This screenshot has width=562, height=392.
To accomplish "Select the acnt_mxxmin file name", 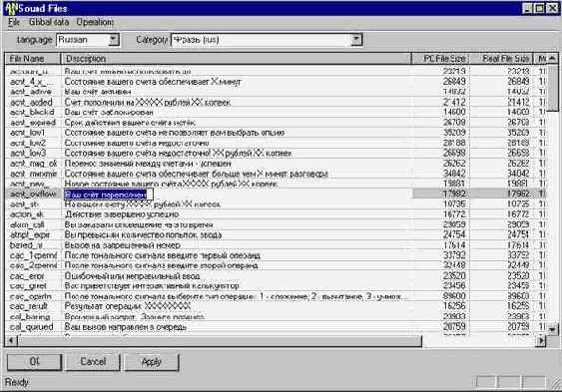I will click(x=33, y=174).
